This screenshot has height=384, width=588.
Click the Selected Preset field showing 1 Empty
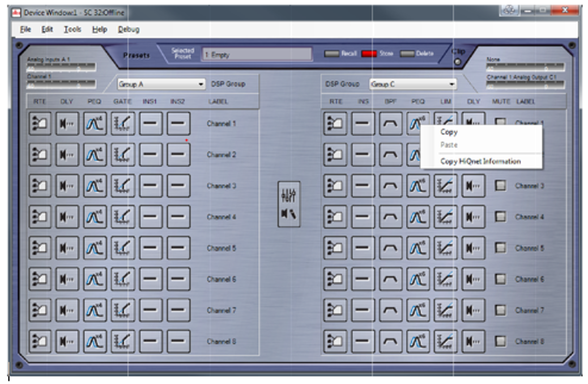click(257, 54)
